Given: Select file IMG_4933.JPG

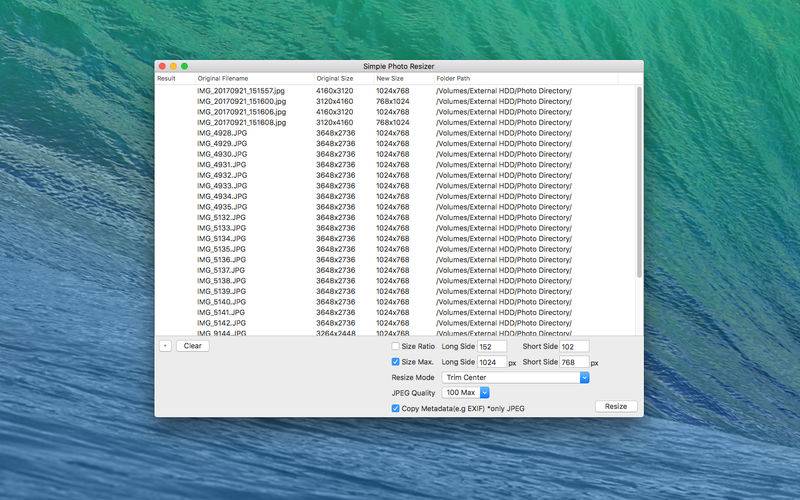Looking at the screenshot, I should tap(395, 186).
